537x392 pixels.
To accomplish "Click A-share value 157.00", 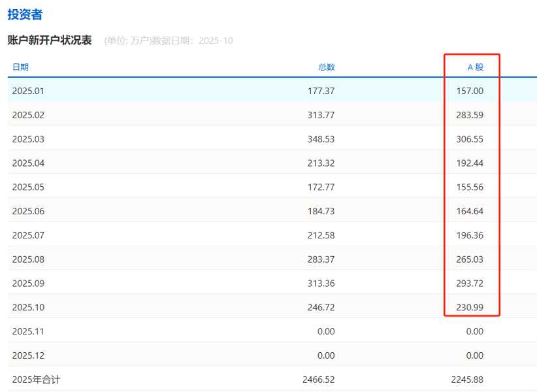I will click(470, 91).
